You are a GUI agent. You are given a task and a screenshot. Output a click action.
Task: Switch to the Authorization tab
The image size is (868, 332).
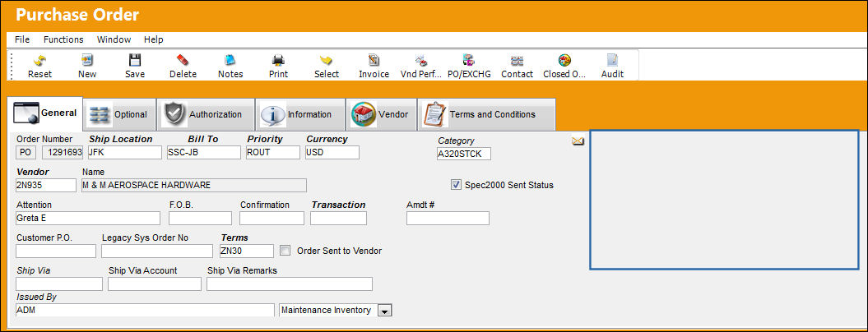[206, 114]
